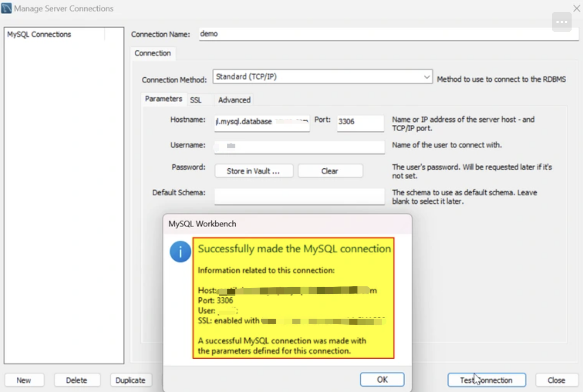Image resolution: width=583 pixels, height=392 pixels.
Task: Click the 'Port: 3306' line in dialog
Action: [x=215, y=301]
